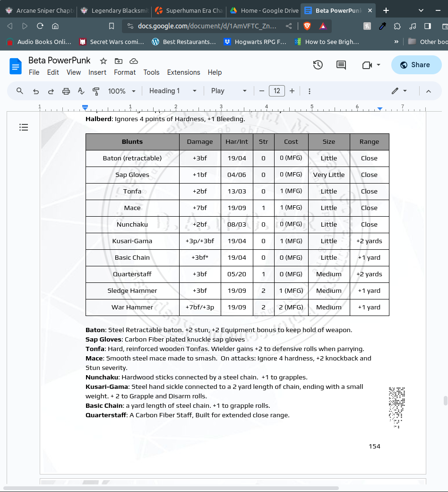Run spelling and grammar check
The image size is (448, 492).
pos(81,91)
